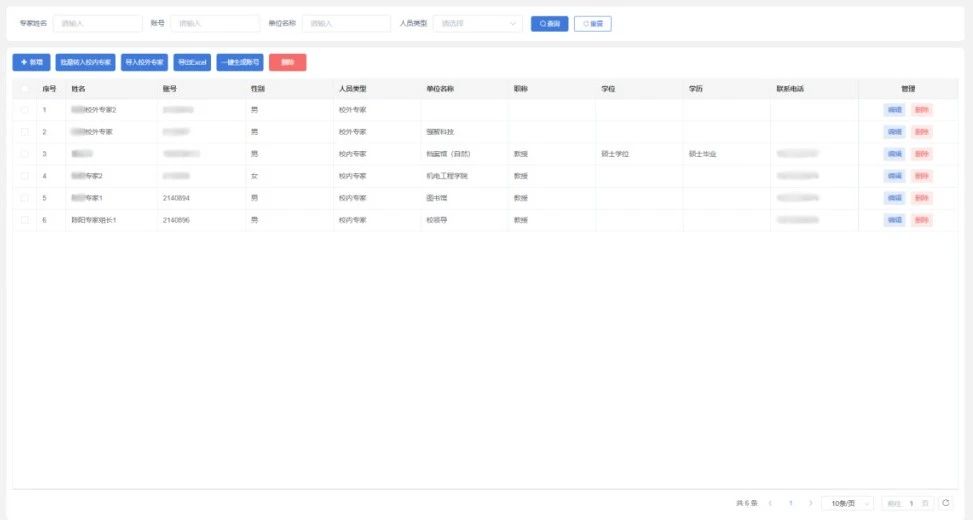Click the refresh icon beside pagination

pyautogui.click(x=946, y=503)
